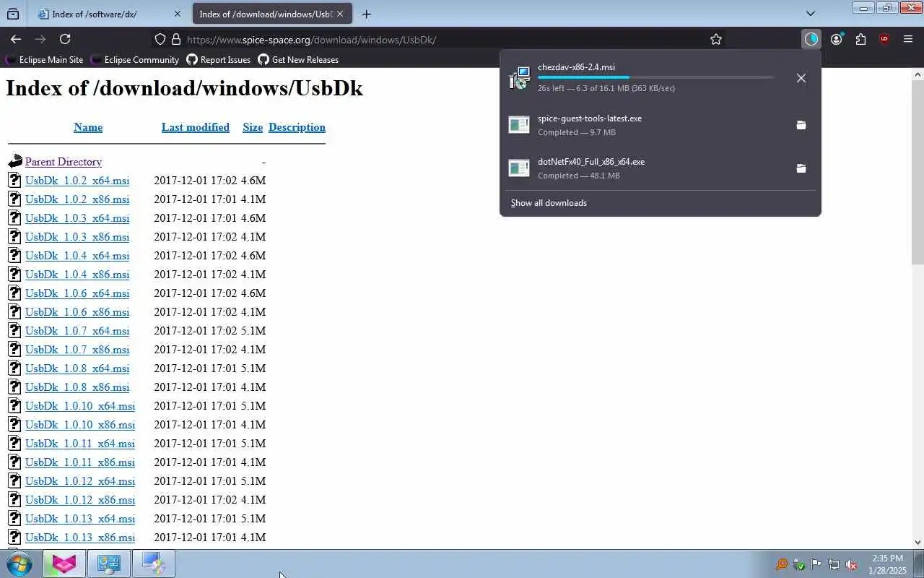Open the UsbDk_1.0.6_x86.msi link
Image resolution: width=924 pixels, height=578 pixels.
(x=77, y=312)
